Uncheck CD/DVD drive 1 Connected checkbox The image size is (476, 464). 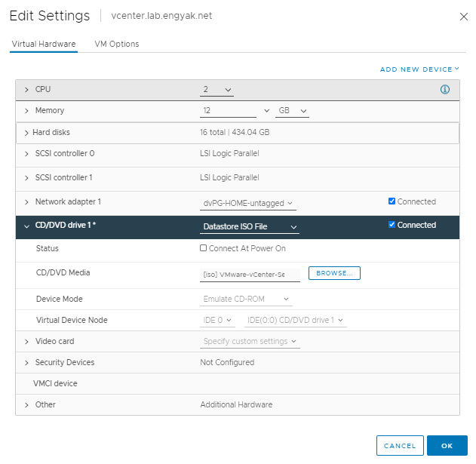392,225
